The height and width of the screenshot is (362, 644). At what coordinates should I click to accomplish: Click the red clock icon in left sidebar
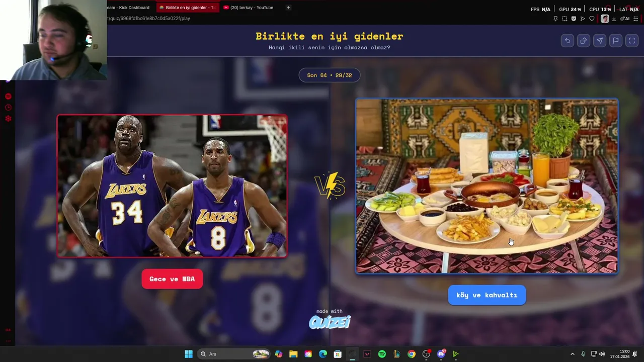coord(8,108)
